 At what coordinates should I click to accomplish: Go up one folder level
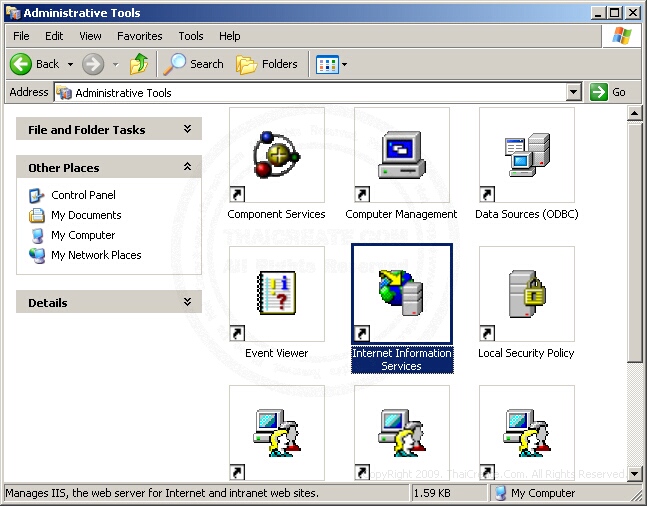[139, 64]
